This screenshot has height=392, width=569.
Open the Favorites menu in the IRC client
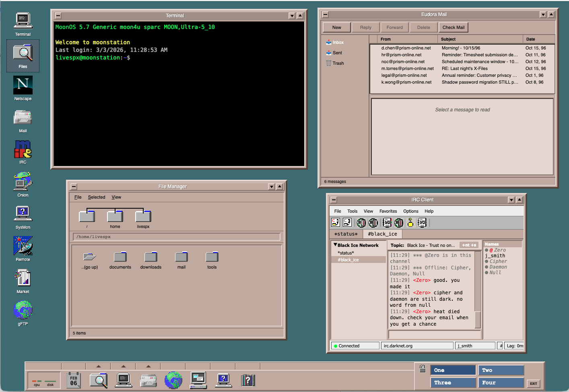point(388,211)
